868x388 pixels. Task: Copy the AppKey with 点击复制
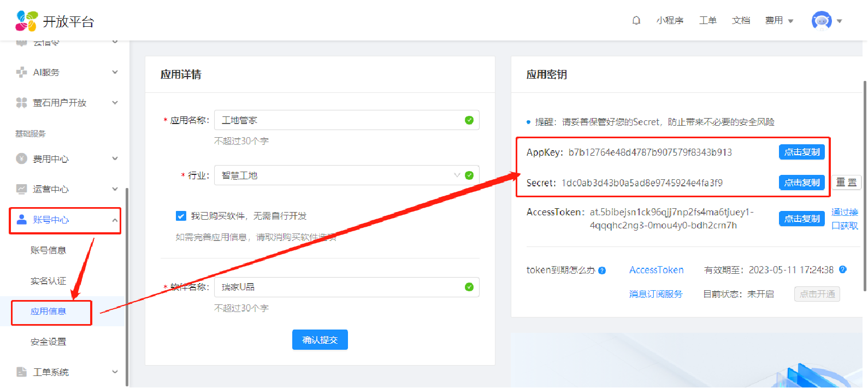(801, 152)
